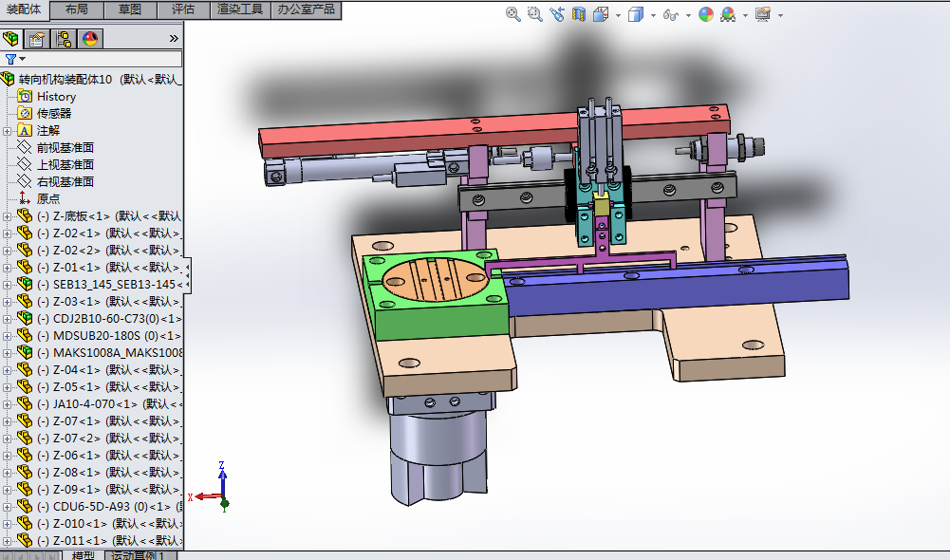
Task: Click the feature tree filter funnel
Action: point(11,59)
